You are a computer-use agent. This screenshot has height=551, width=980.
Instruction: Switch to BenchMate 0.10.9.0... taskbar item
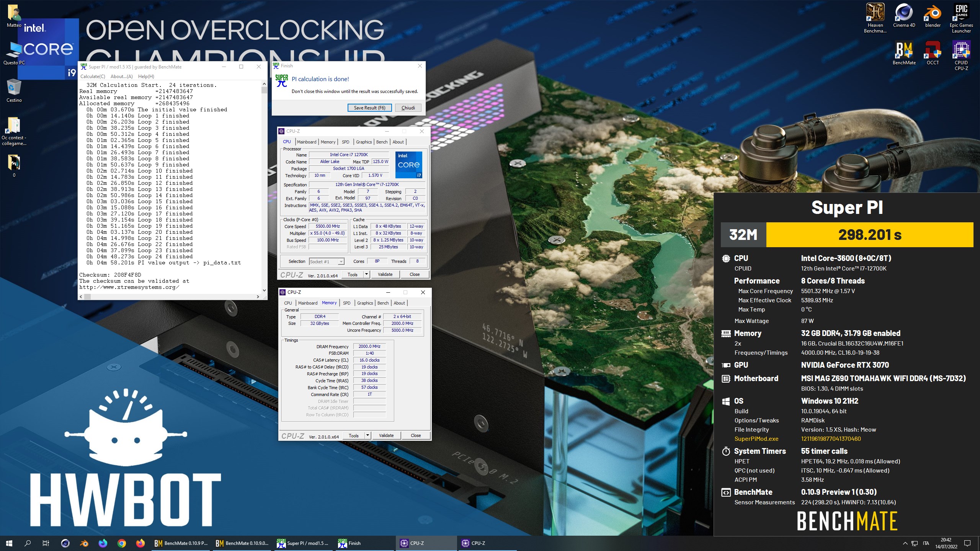coord(242,543)
